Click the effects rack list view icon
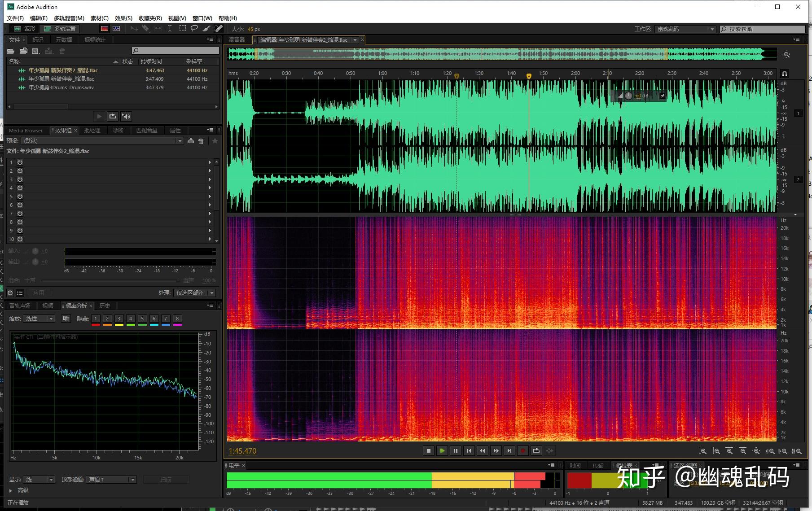 (x=20, y=293)
